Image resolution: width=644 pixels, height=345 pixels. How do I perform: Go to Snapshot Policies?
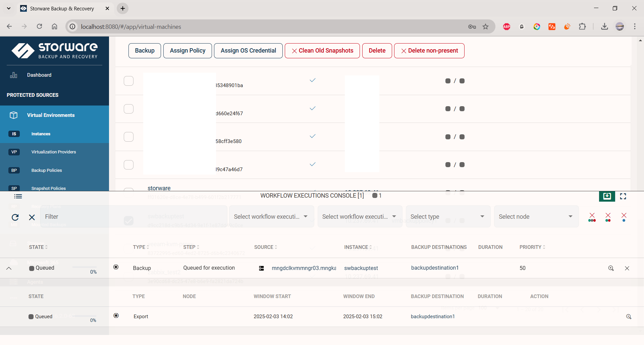point(49,188)
